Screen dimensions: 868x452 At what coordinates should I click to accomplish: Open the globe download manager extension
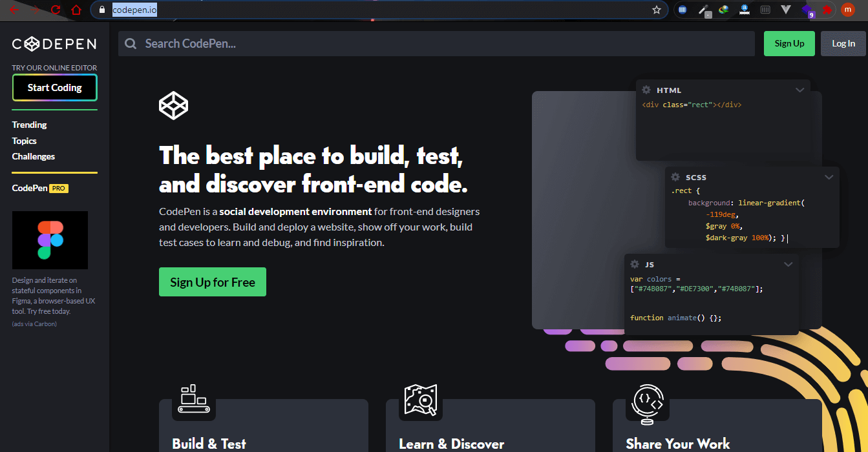pyautogui.click(x=724, y=10)
